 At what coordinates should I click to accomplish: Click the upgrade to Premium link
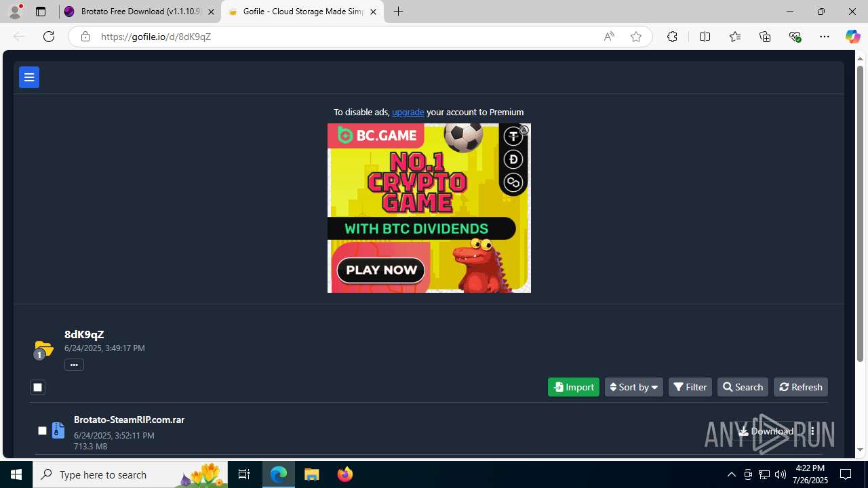[x=408, y=112]
